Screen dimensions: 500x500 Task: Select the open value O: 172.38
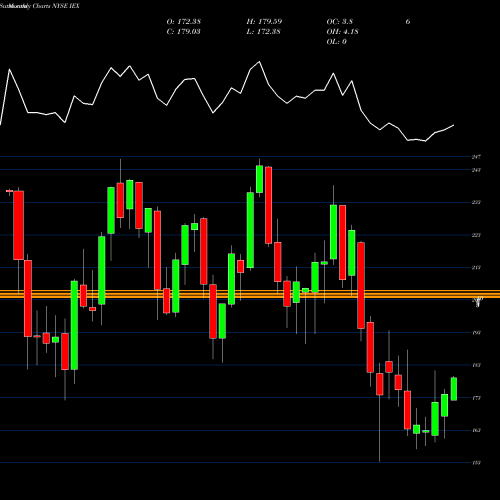(x=183, y=22)
